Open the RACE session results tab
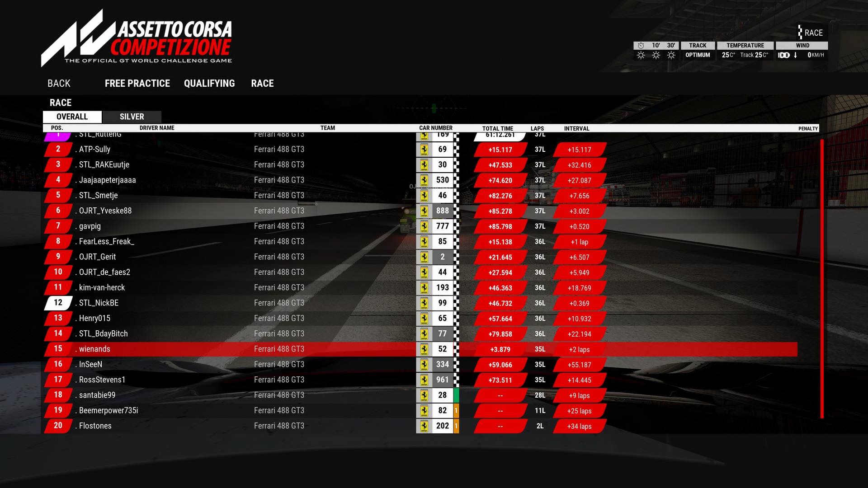Screen dimensions: 868x488 (262, 84)
